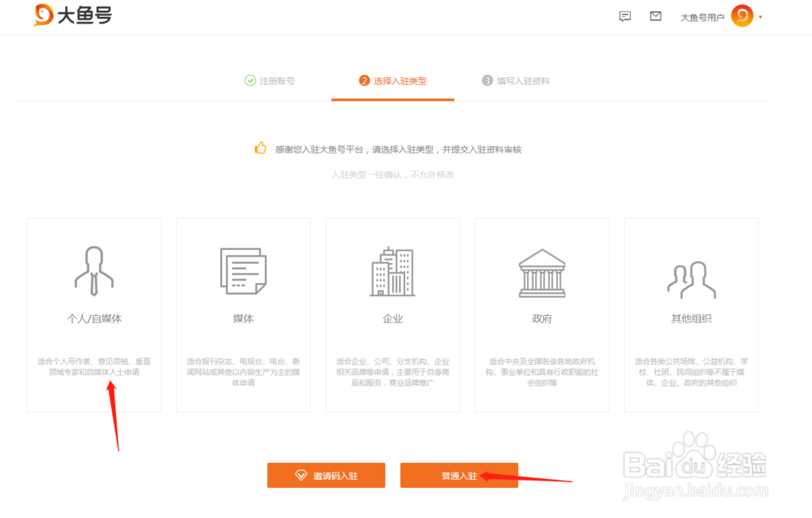Click the 个人/自媒体 card description text
Screen dimensions: 812x518
pos(94,367)
